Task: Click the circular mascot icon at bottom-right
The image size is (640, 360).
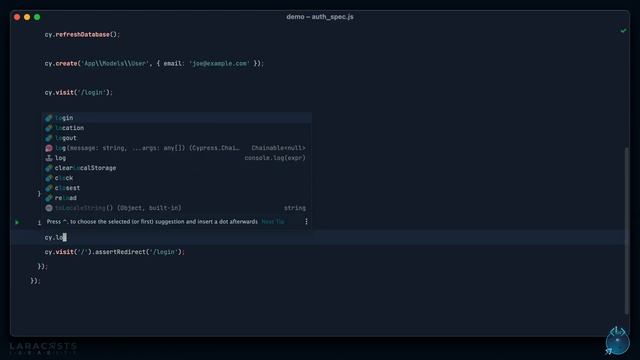Action: [x=617, y=340]
